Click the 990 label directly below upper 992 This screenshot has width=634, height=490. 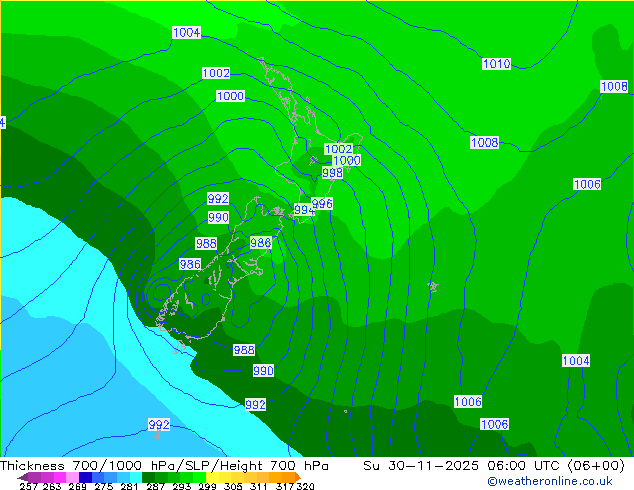pos(218,218)
